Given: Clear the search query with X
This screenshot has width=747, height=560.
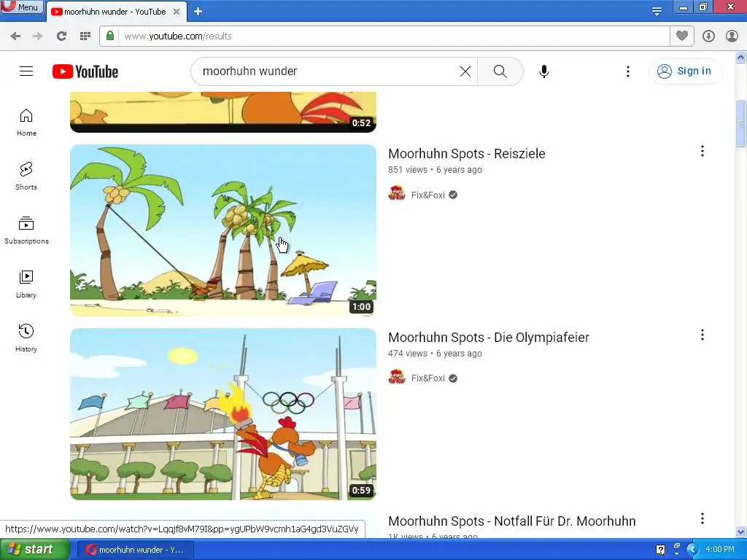Looking at the screenshot, I should click(465, 71).
